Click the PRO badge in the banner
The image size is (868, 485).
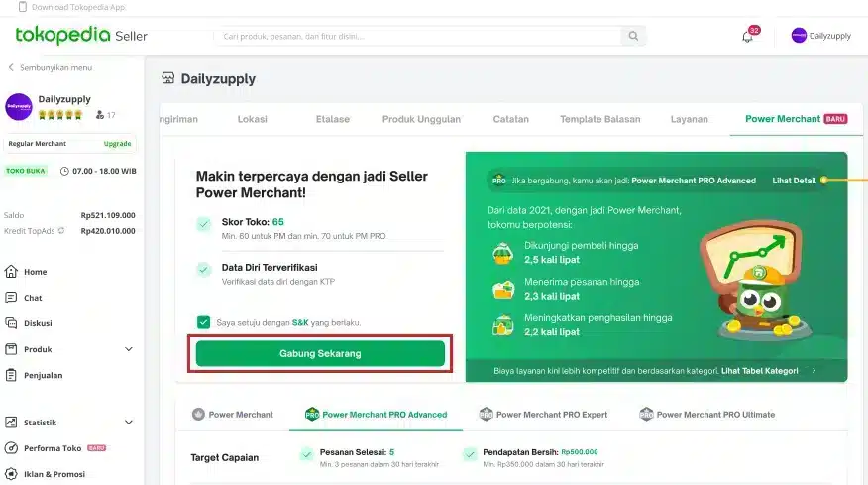click(498, 181)
